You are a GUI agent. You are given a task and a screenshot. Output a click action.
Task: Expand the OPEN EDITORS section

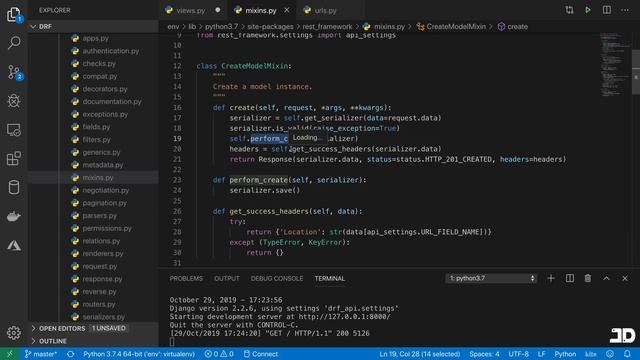click(93, 328)
